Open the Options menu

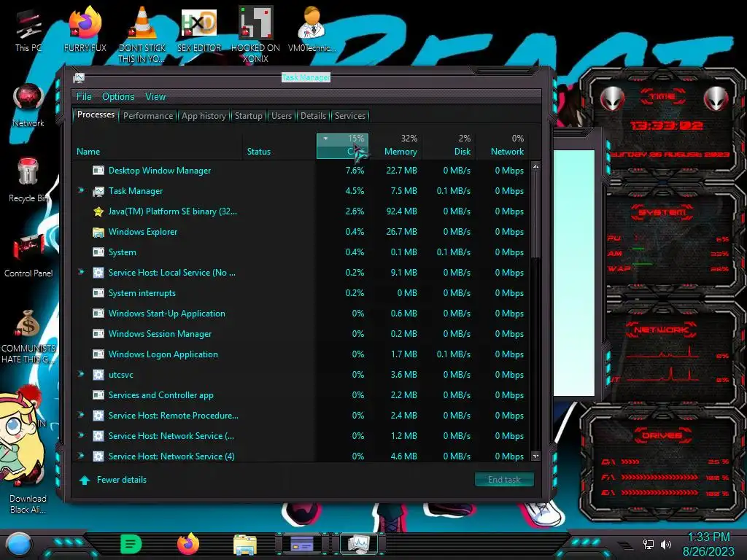118,97
